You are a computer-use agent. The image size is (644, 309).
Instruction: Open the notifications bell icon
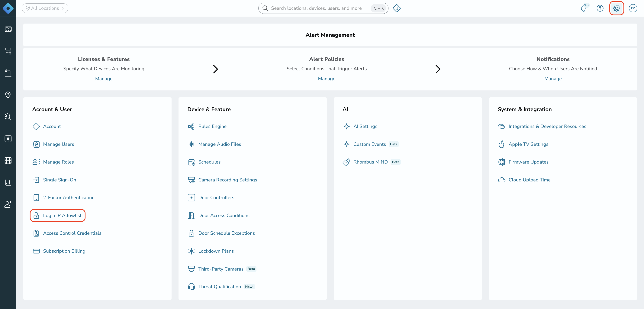[x=584, y=8]
